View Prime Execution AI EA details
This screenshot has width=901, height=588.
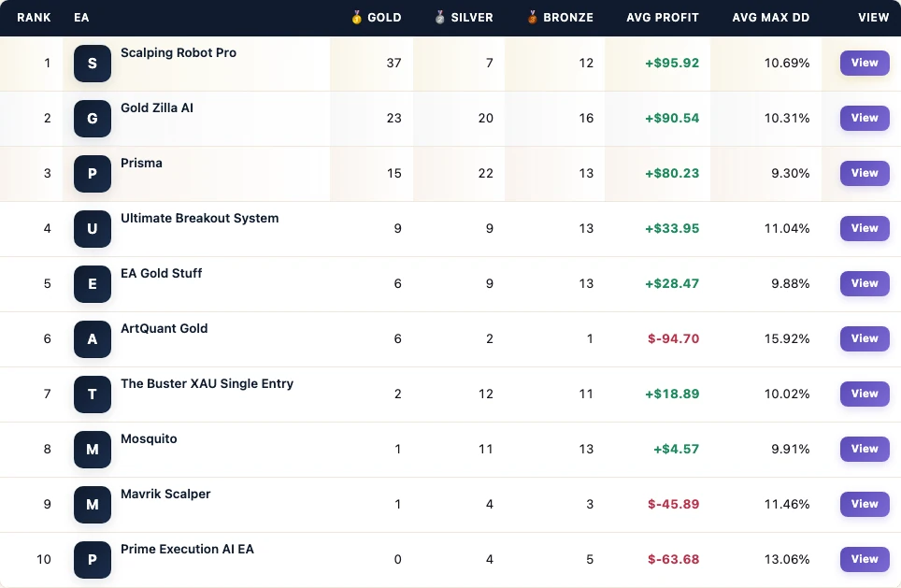click(x=865, y=559)
